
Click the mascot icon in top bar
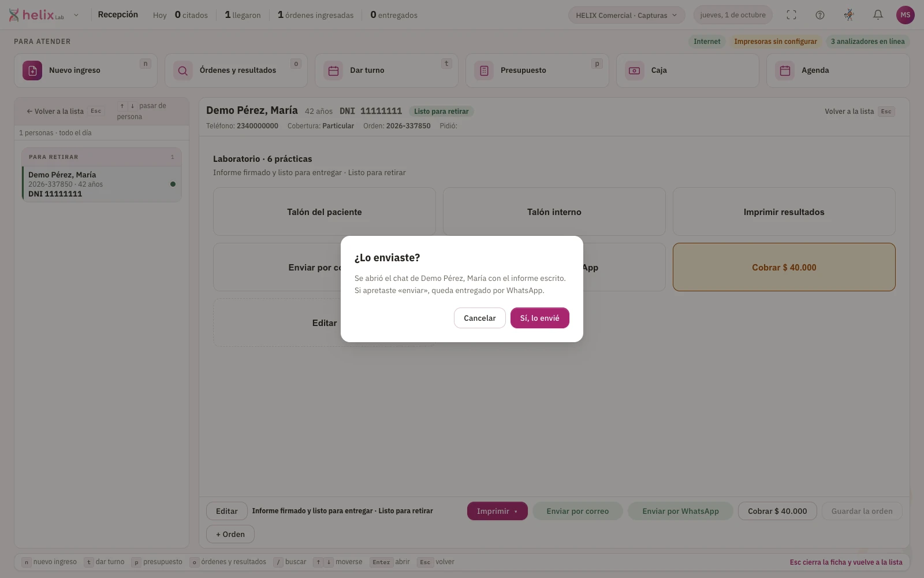[849, 15]
